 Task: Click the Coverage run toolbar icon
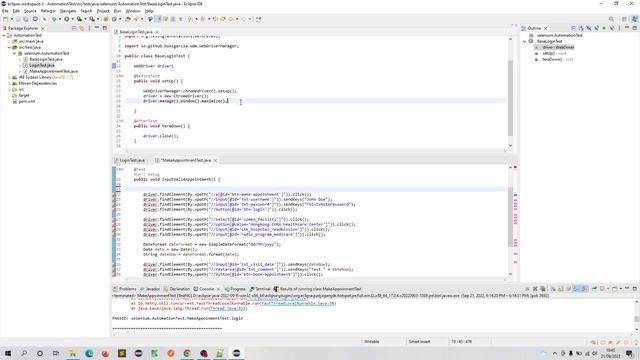tap(79, 19)
